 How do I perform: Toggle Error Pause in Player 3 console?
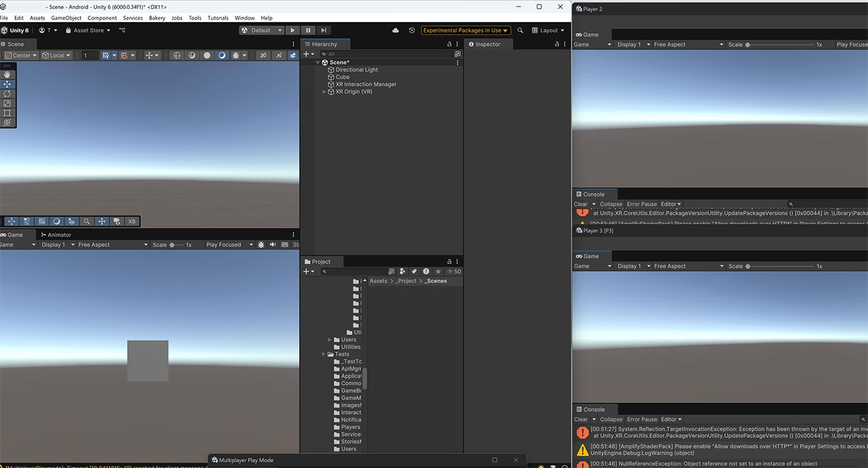[x=642, y=419]
